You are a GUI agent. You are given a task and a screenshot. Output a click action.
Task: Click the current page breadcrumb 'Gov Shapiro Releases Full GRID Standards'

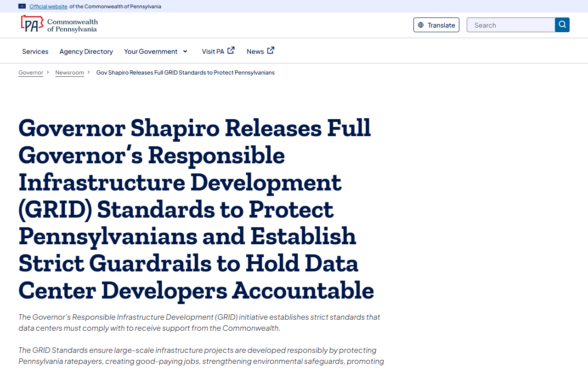186,73
